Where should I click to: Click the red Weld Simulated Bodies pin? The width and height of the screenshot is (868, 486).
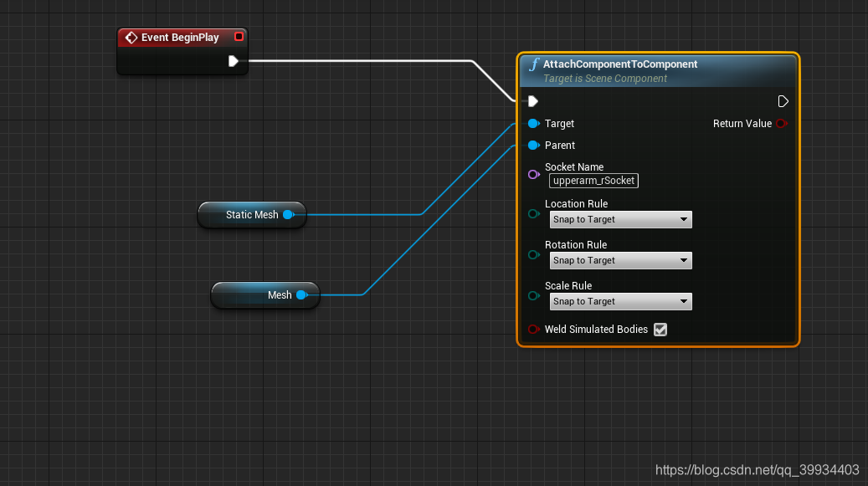coord(533,329)
